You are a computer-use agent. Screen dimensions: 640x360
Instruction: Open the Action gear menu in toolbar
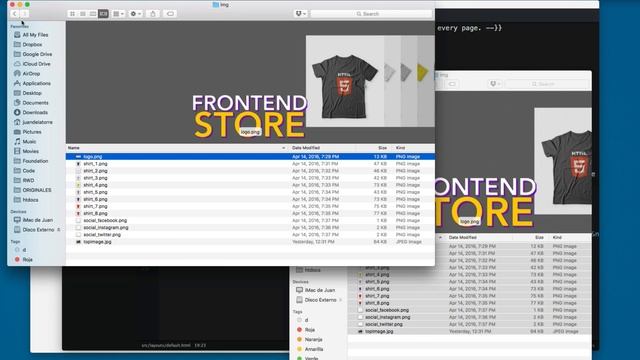coord(136,14)
